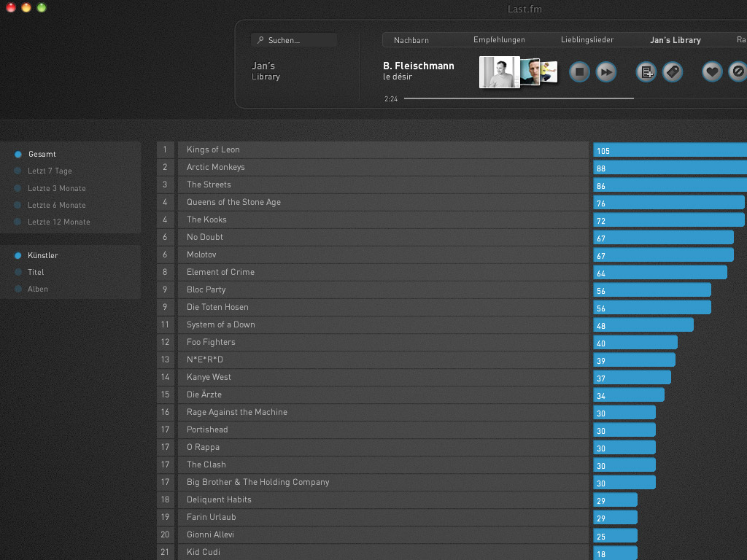
Task: Select Gionni Allevi row
Action: point(383,534)
